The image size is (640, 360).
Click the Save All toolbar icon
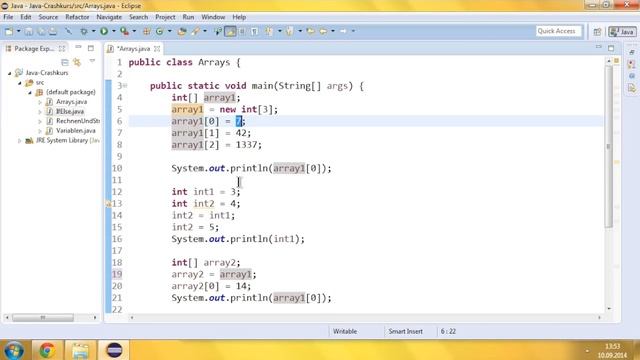click(x=41, y=31)
